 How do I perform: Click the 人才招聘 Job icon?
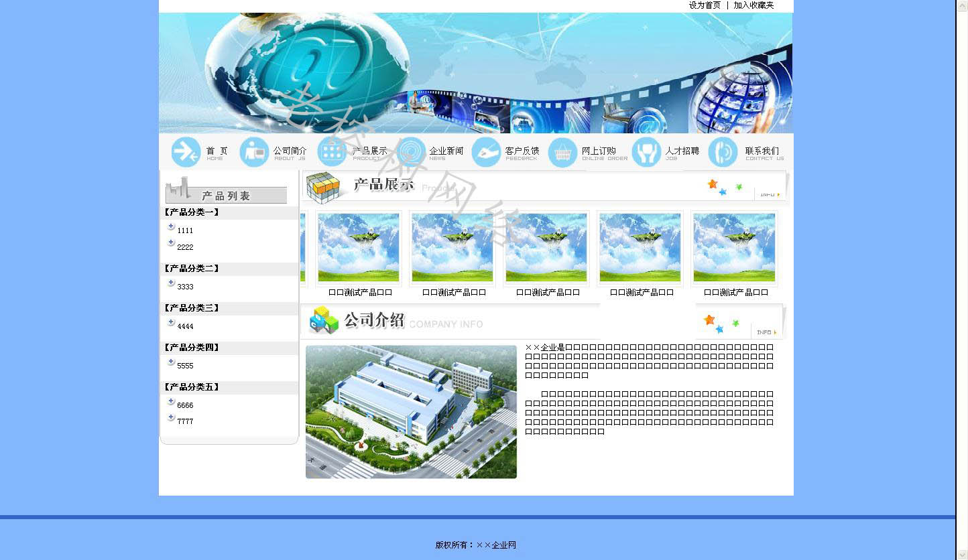tap(646, 152)
